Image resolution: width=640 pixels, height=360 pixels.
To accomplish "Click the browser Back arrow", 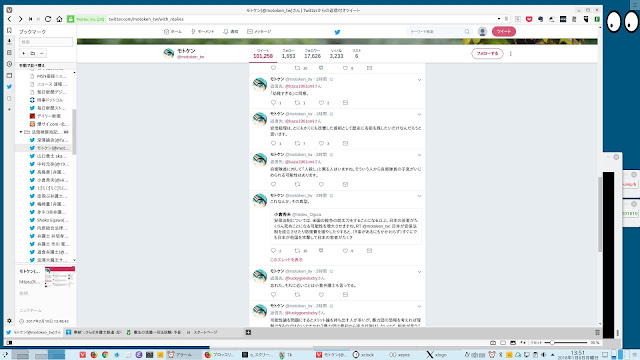I will click(9, 19).
